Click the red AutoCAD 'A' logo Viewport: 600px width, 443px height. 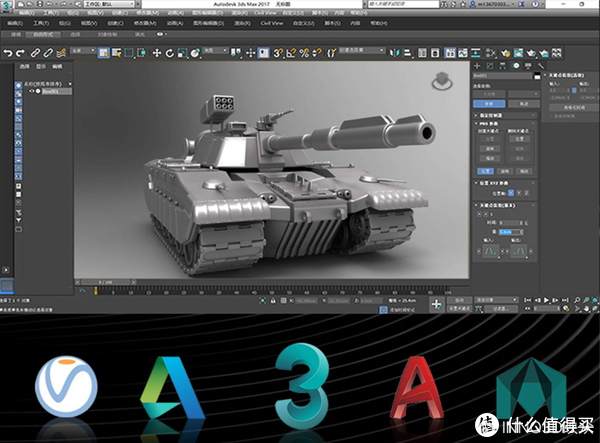point(418,386)
